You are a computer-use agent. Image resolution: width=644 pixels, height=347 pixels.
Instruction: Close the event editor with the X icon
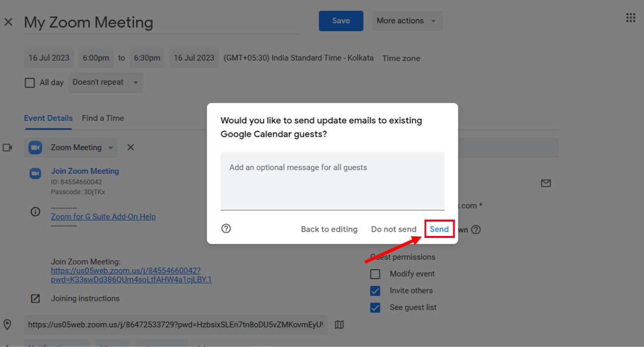pos(8,22)
